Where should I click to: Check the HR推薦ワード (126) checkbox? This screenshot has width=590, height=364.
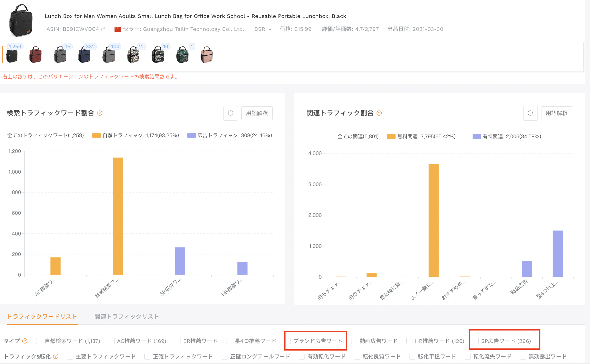tap(409, 341)
